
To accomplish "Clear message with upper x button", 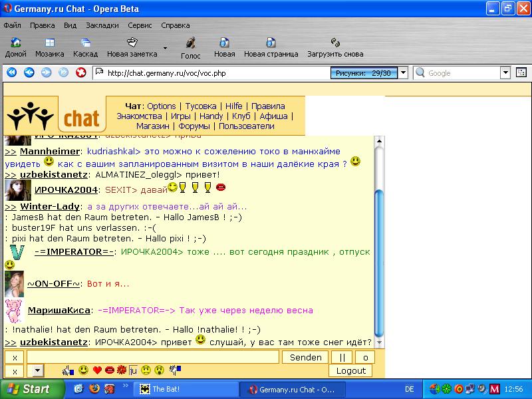I will click(15, 357).
